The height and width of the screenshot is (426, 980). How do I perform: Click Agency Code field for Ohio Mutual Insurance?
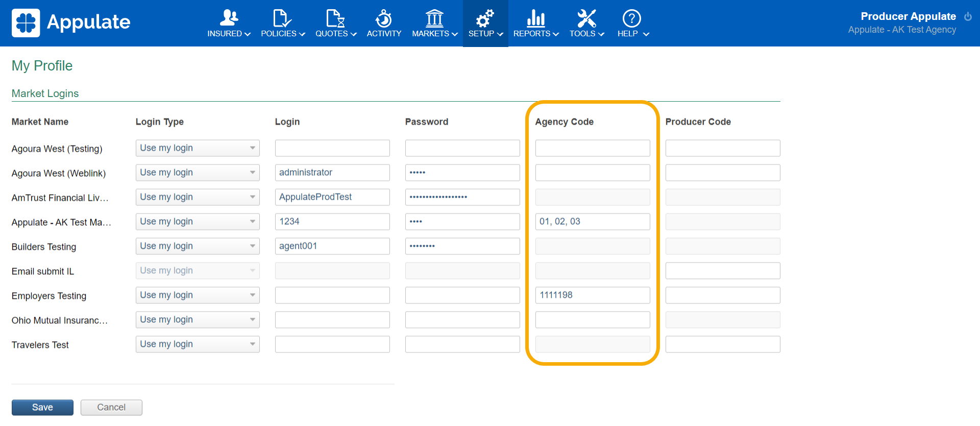pos(593,320)
